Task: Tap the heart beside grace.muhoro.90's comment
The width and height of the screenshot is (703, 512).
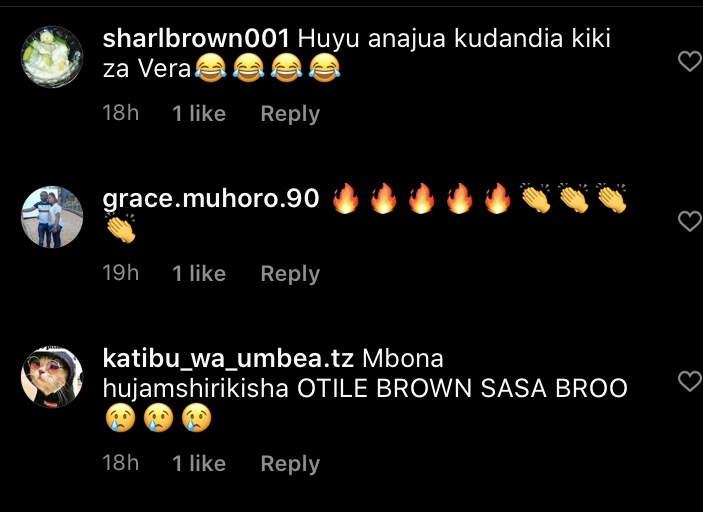Action: [x=690, y=221]
